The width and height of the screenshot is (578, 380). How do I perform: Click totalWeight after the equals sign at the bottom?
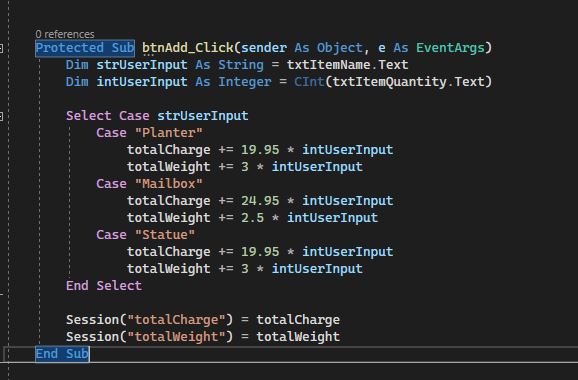pyautogui.click(x=298, y=337)
